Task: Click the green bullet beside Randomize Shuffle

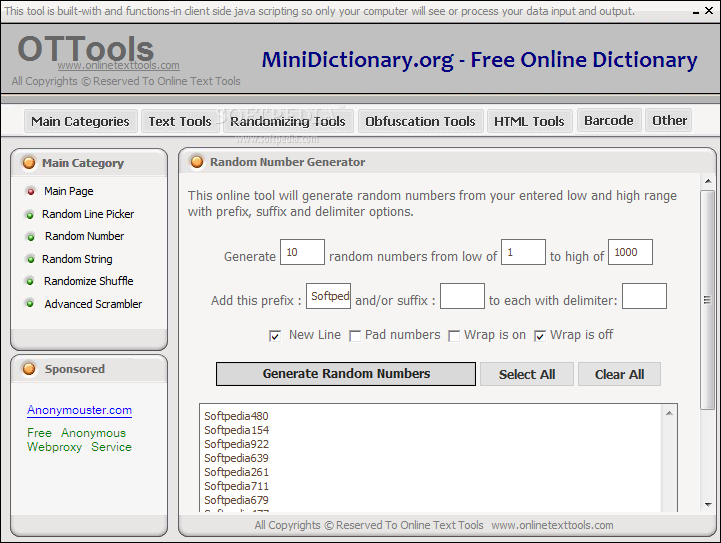Action: pyautogui.click(x=30, y=281)
